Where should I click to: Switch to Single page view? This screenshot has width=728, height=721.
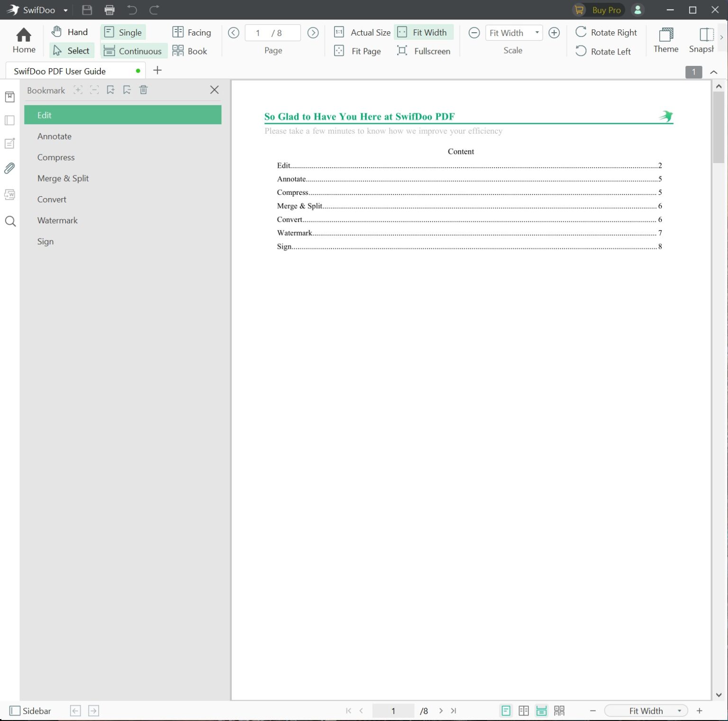point(123,32)
